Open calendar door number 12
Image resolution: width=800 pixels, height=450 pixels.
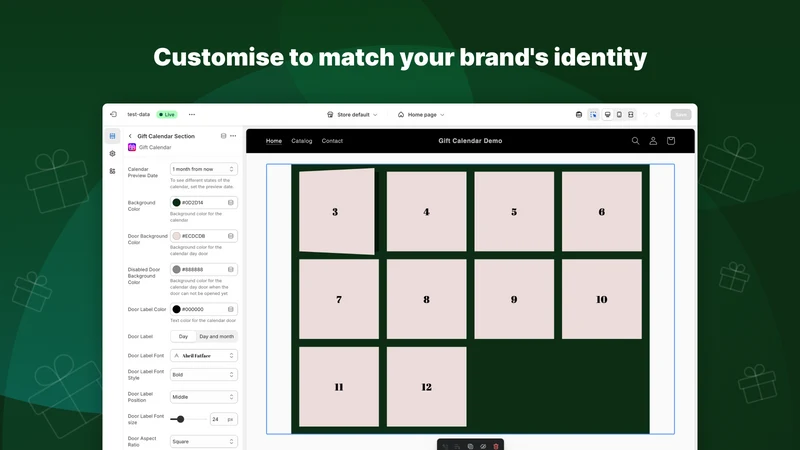point(427,387)
